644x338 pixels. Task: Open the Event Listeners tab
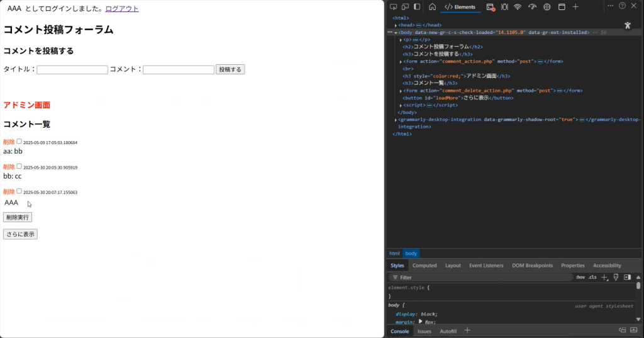486,266
